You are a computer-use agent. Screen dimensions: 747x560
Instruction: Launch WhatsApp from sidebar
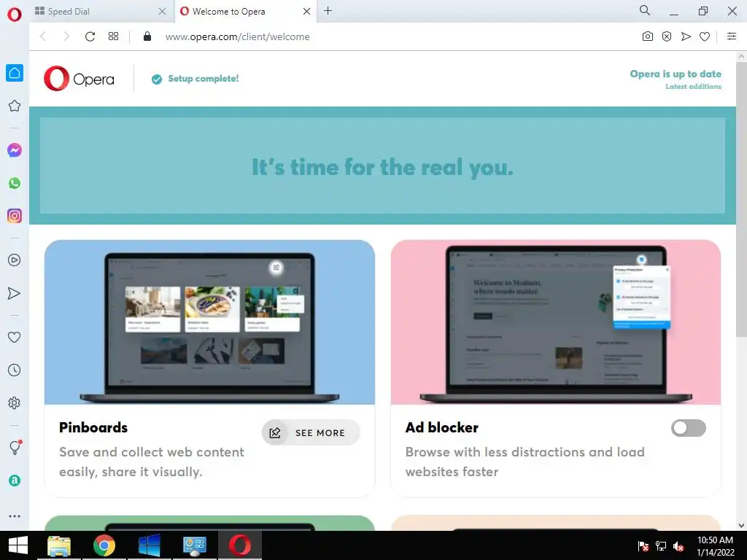(x=15, y=183)
